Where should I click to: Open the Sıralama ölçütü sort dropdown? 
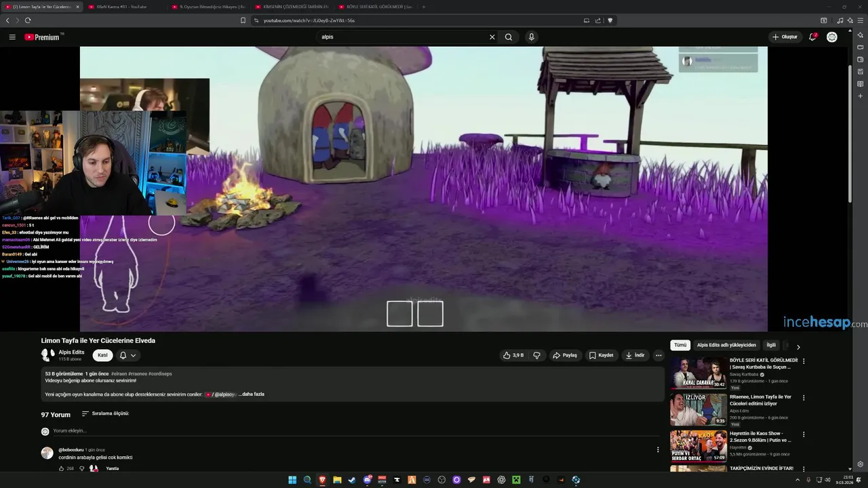(x=105, y=413)
